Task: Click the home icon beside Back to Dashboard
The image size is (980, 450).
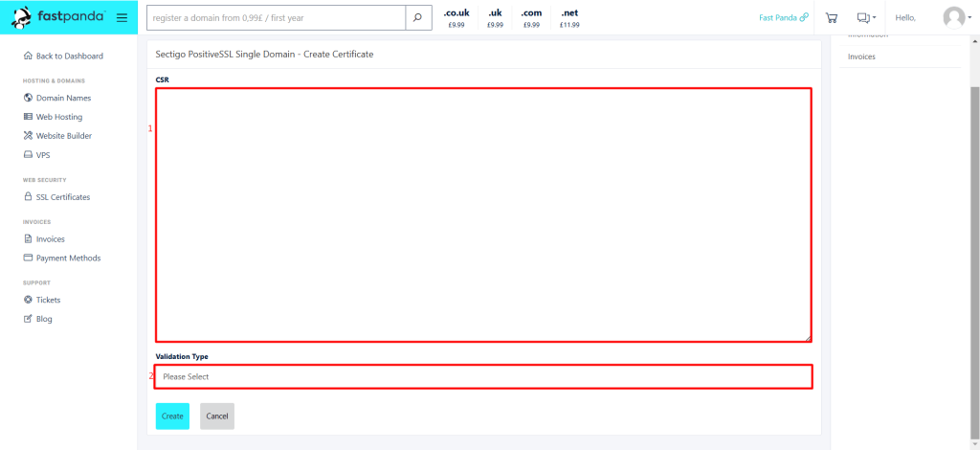Action: (28, 56)
